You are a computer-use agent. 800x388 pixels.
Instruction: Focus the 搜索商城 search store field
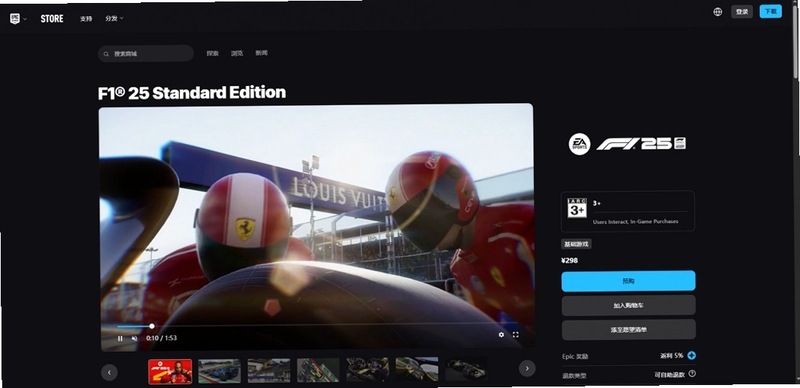[146, 54]
